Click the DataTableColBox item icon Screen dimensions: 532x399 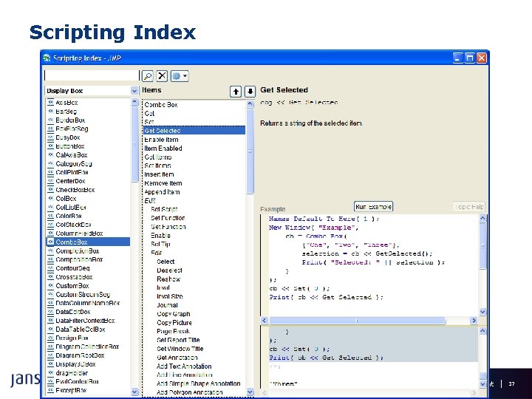tap(50, 329)
